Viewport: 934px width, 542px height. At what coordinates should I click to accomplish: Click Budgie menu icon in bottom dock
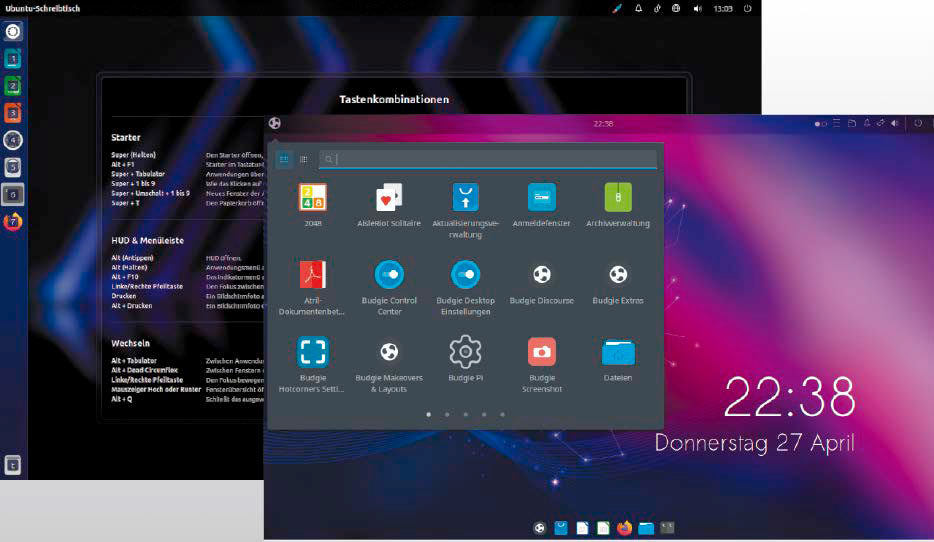[x=539, y=528]
